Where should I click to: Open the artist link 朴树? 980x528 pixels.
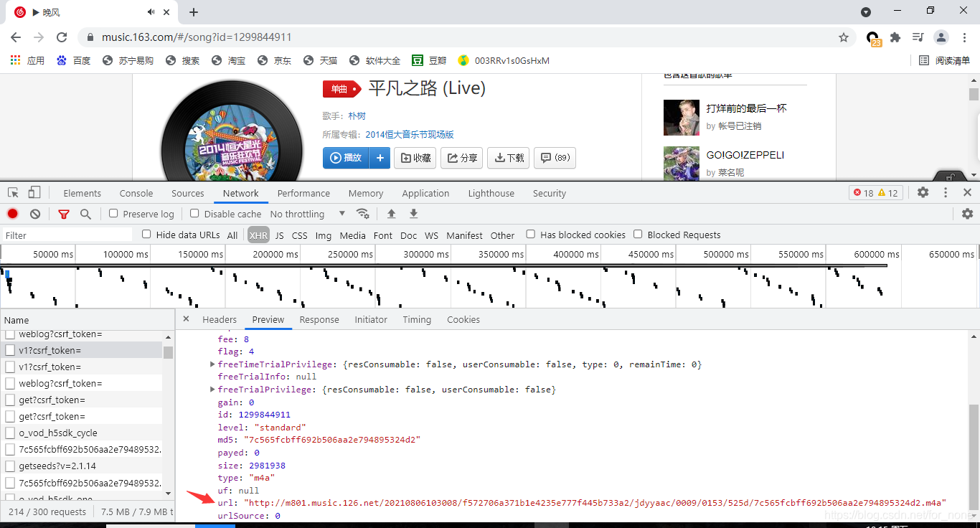click(x=357, y=115)
